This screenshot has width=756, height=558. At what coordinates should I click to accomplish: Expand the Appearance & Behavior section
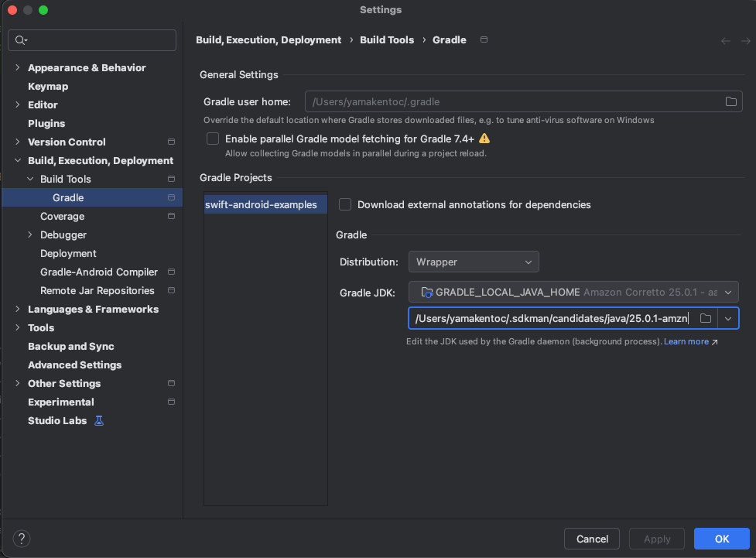[18, 67]
